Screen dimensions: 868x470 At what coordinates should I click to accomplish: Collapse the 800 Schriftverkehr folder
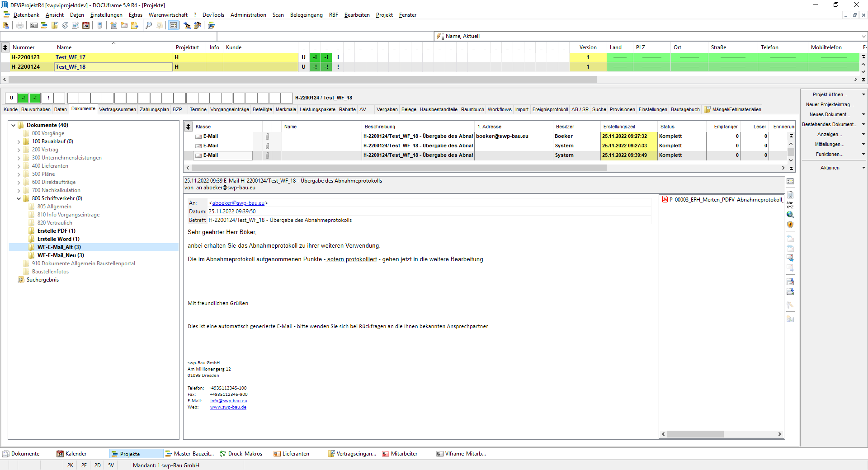pyautogui.click(x=19, y=198)
